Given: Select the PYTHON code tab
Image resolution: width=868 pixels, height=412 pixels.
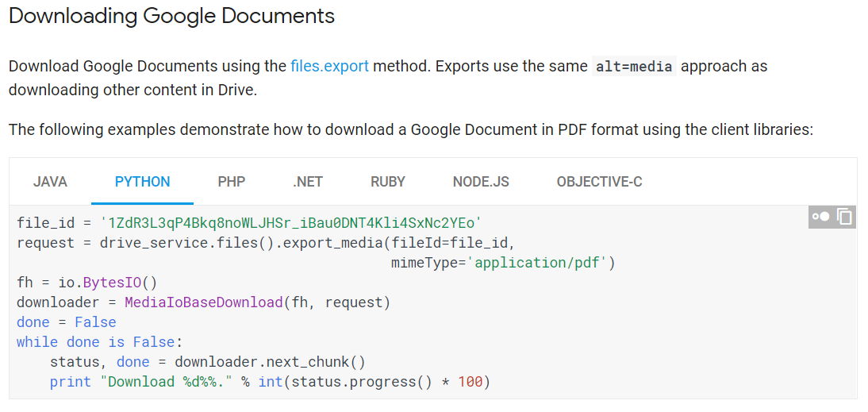Looking at the screenshot, I should 142,182.
